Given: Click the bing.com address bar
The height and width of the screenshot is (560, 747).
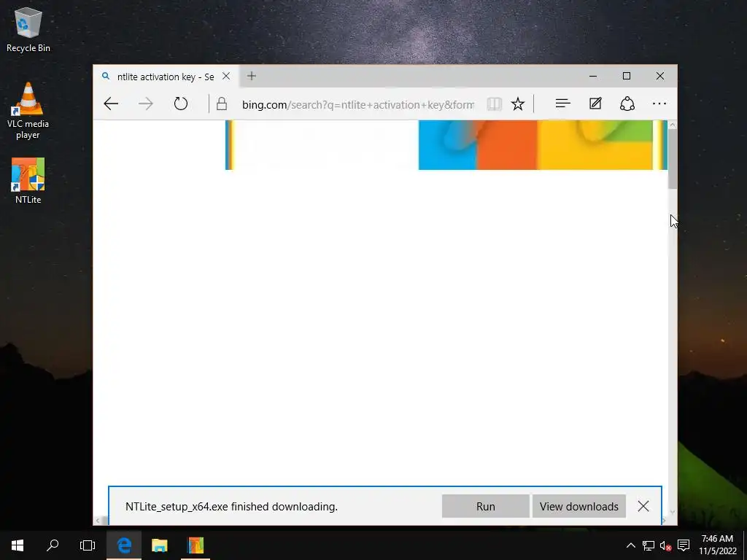Looking at the screenshot, I should coord(357,104).
